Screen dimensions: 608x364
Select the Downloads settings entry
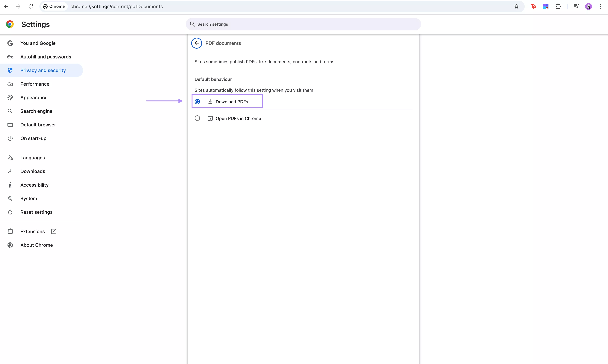(x=33, y=171)
